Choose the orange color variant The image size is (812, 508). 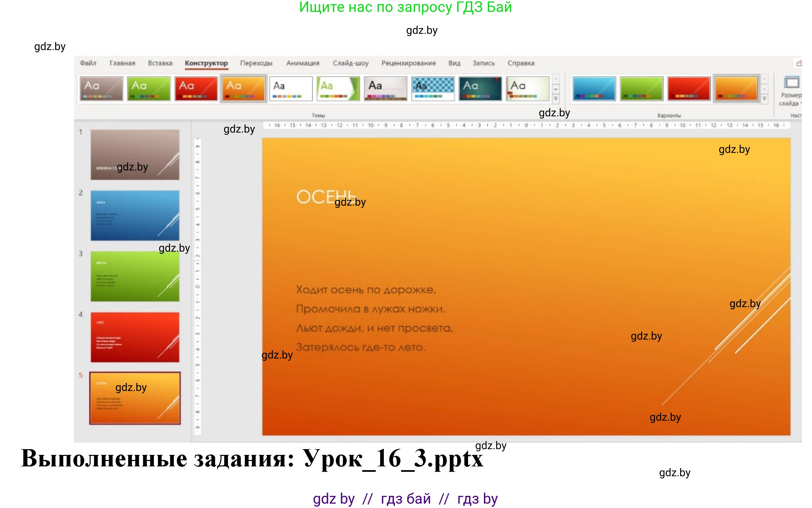coord(736,89)
